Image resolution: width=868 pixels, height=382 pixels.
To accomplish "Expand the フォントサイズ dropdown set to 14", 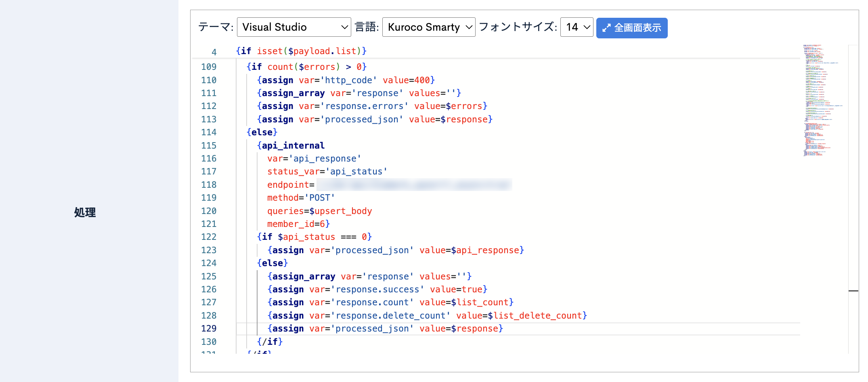I will click(x=576, y=27).
